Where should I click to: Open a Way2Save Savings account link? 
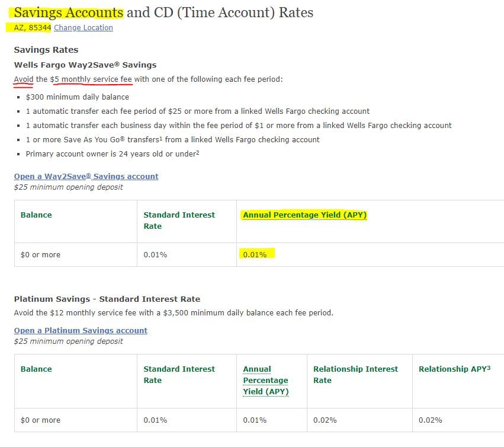tap(86, 176)
